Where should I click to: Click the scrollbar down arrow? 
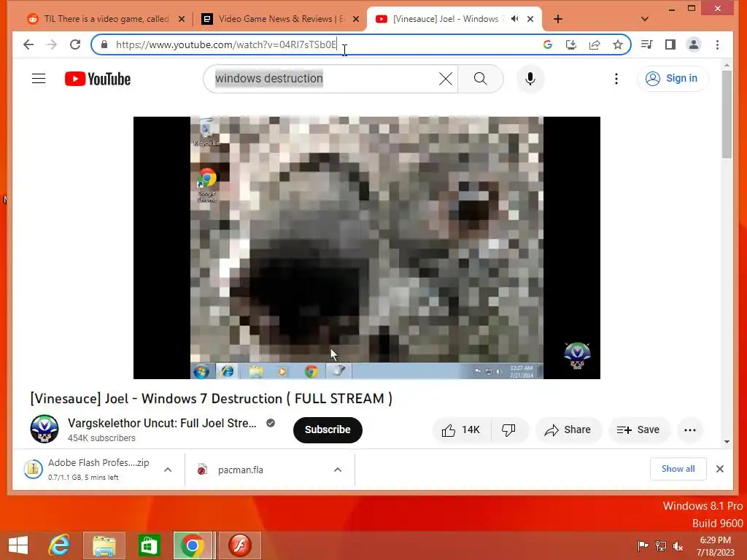(x=727, y=441)
